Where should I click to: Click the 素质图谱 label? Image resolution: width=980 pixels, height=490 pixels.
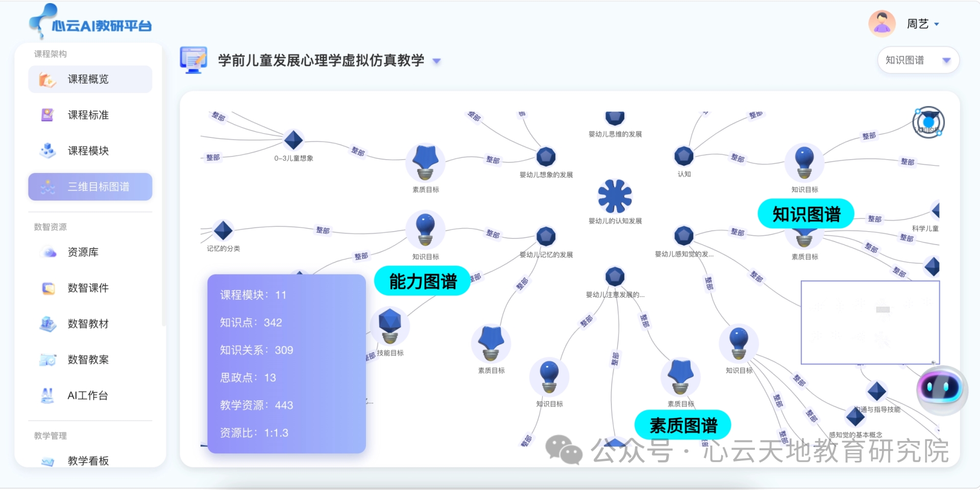coord(682,424)
